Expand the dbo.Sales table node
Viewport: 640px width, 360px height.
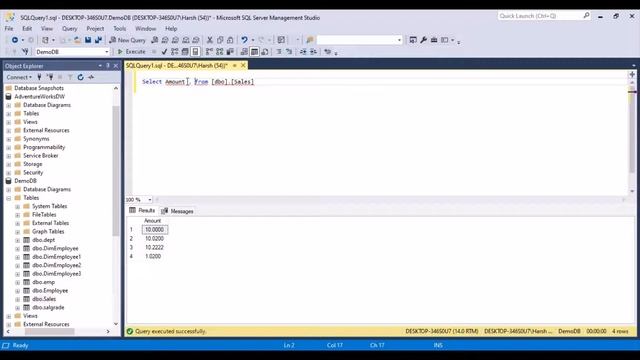point(18,299)
